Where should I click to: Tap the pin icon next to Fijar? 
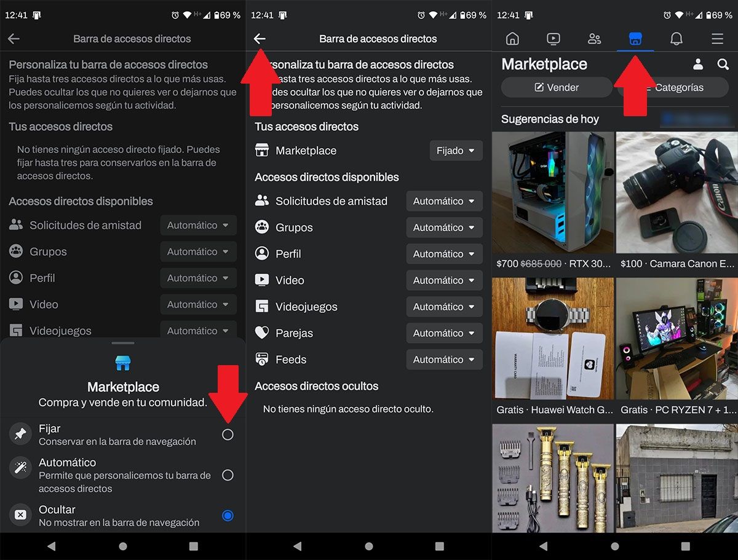pos(20,435)
